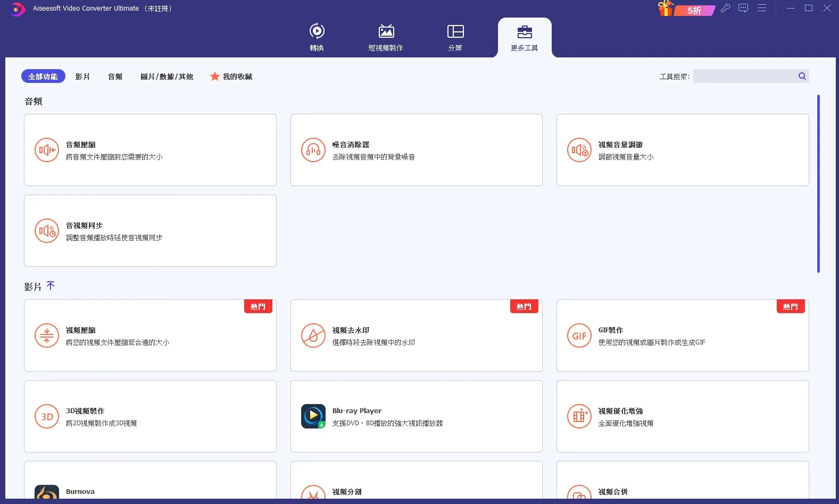Click 調整音頻播放時延使音視頻同步 description
839x504 pixels.
[114, 238]
